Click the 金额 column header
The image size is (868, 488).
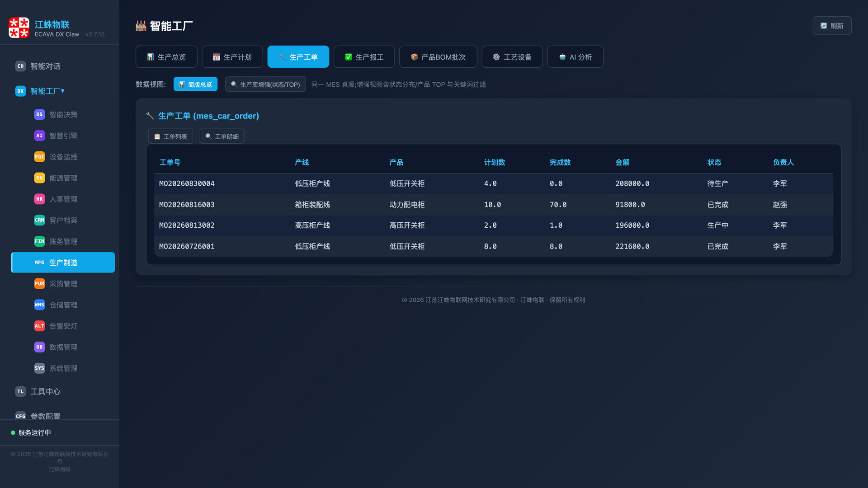click(x=622, y=162)
